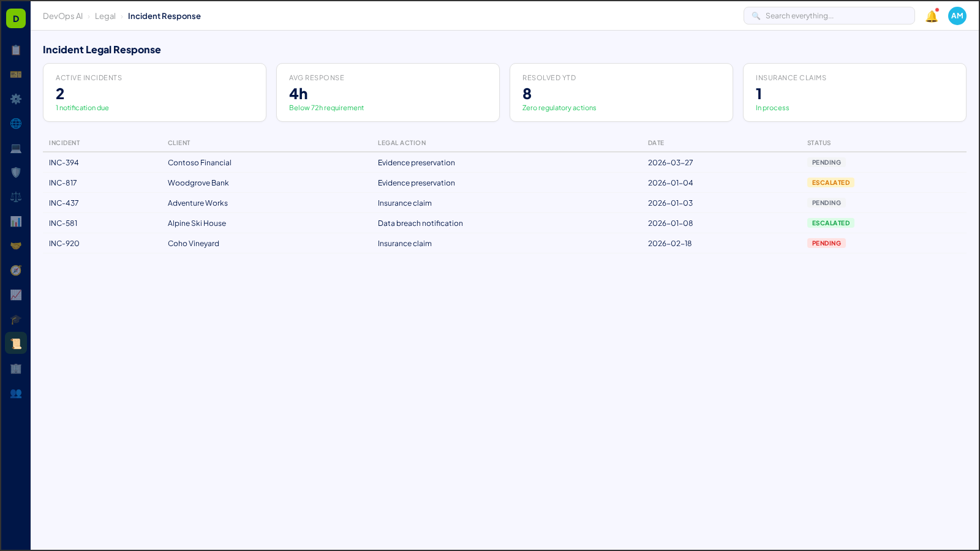The height and width of the screenshot is (551, 980).
Task: Click the ESCALATED badge for INC-817
Action: pos(831,182)
